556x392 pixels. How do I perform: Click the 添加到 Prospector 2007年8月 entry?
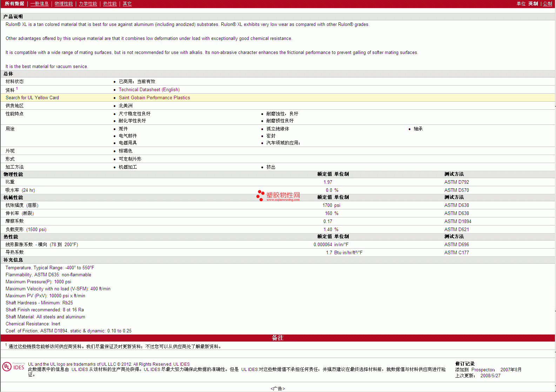point(488,370)
